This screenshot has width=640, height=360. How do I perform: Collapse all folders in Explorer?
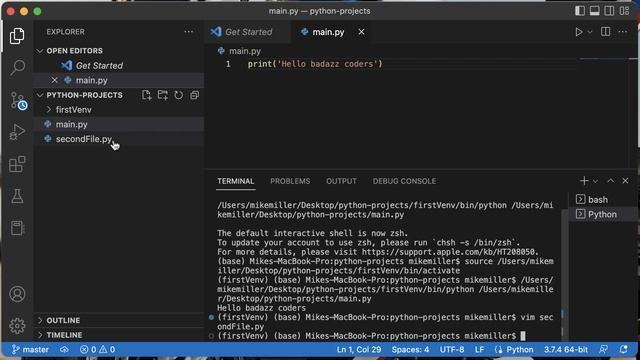pyautogui.click(x=195, y=95)
